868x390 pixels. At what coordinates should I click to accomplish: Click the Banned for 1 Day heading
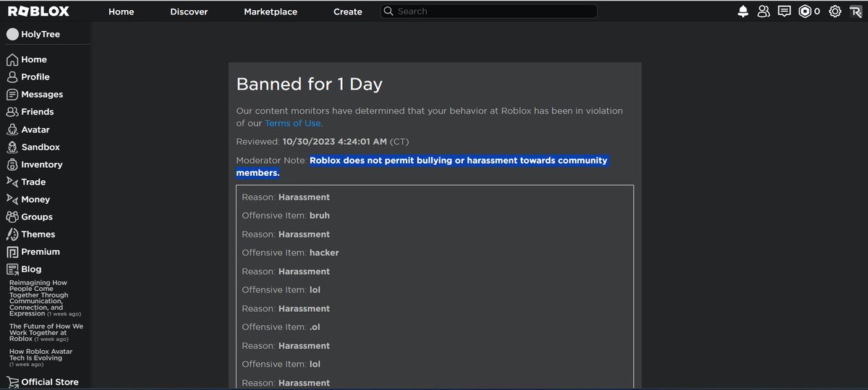310,84
